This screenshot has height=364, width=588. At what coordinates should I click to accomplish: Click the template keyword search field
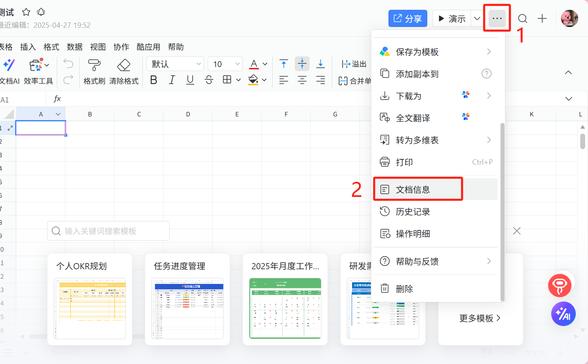pyautogui.click(x=108, y=231)
